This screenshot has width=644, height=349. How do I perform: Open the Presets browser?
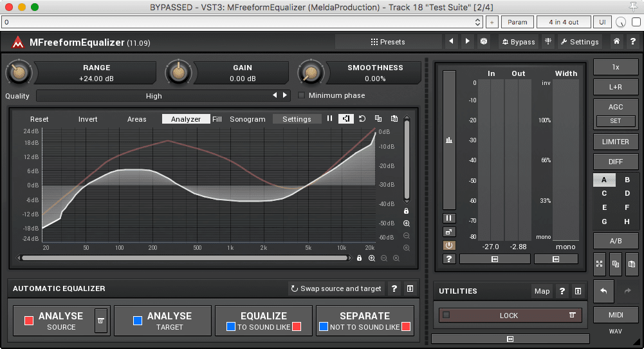[x=388, y=42]
